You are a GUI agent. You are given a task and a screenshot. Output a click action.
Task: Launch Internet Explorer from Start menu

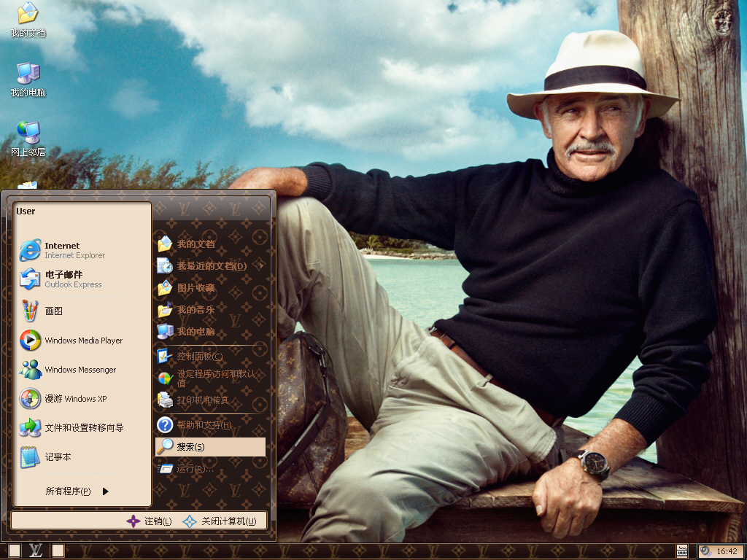30,251
